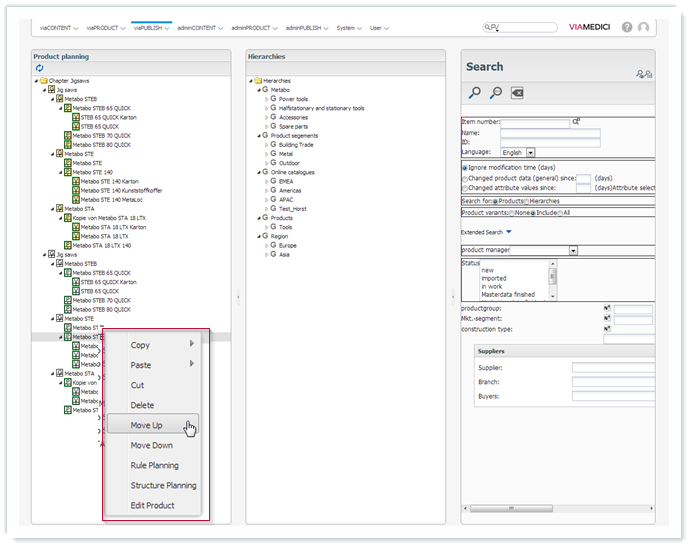
Task: Expand the Power tools hierarchy node
Action: (266, 99)
